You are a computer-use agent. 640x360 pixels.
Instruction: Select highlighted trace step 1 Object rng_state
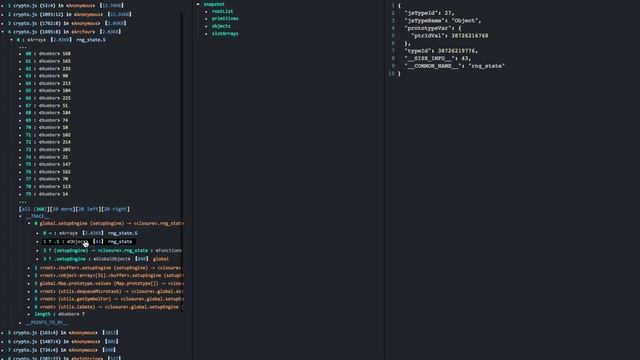89,242
